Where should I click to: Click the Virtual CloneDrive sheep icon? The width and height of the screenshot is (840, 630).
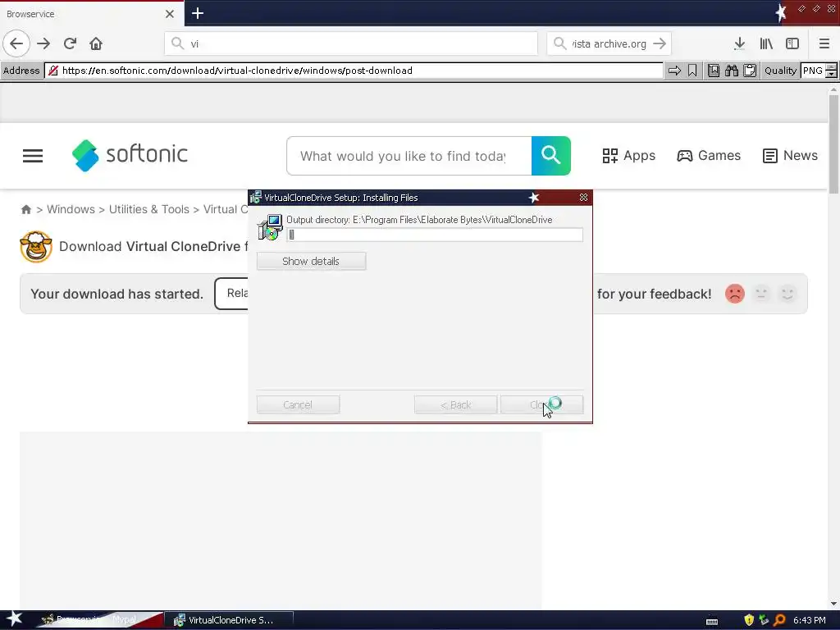tap(36, 246)
